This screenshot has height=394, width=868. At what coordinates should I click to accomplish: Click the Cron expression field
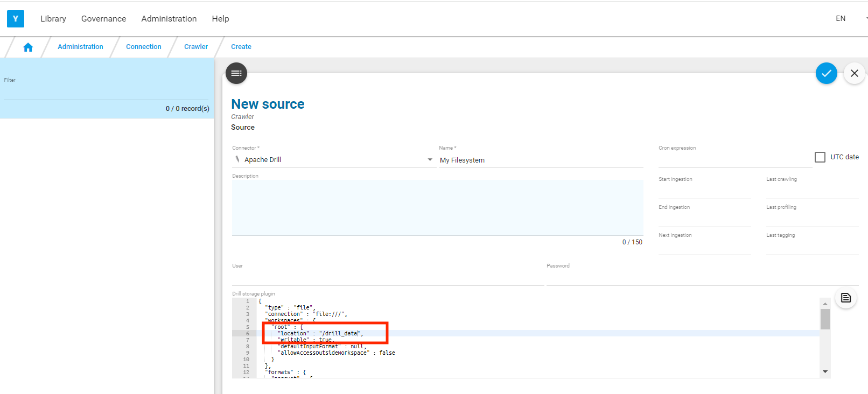click(x=735, y=160)
